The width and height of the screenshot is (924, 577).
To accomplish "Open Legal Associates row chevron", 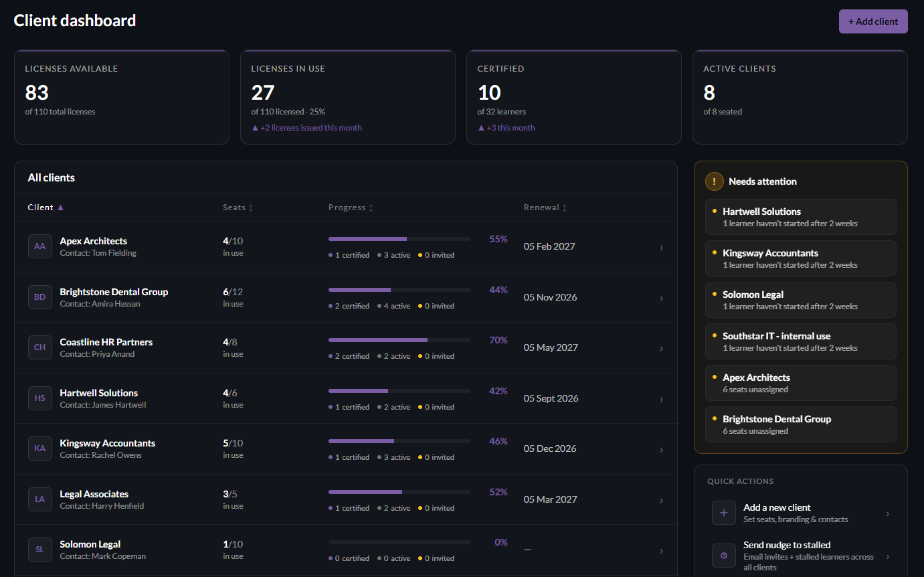I will [x=661, y=501].
